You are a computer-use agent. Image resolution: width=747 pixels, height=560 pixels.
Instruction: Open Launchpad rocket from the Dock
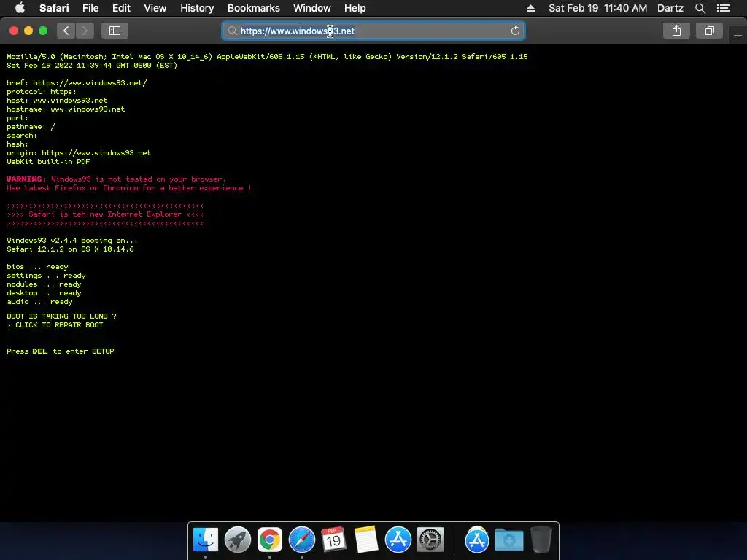[x=238, y=540]
